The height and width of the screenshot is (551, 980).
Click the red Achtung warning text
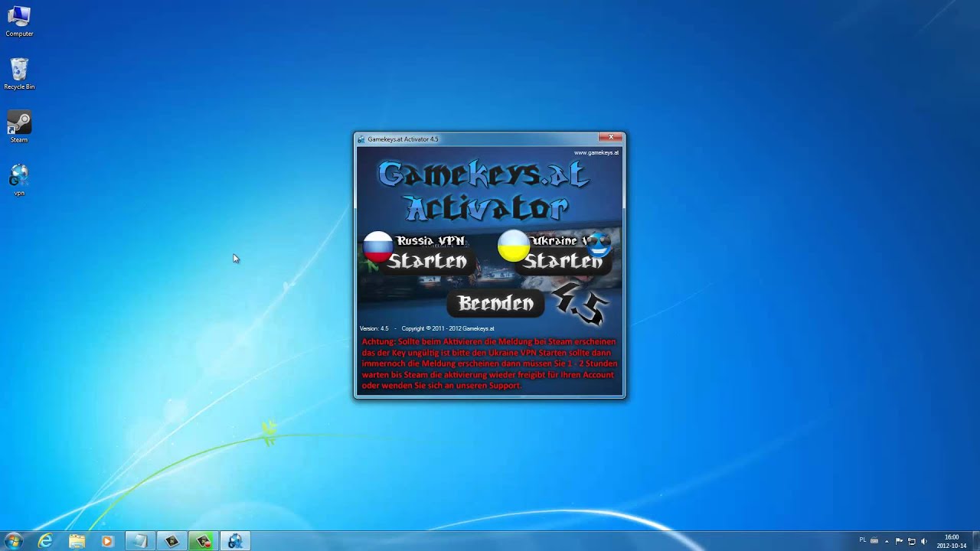(x=489, y=364)
